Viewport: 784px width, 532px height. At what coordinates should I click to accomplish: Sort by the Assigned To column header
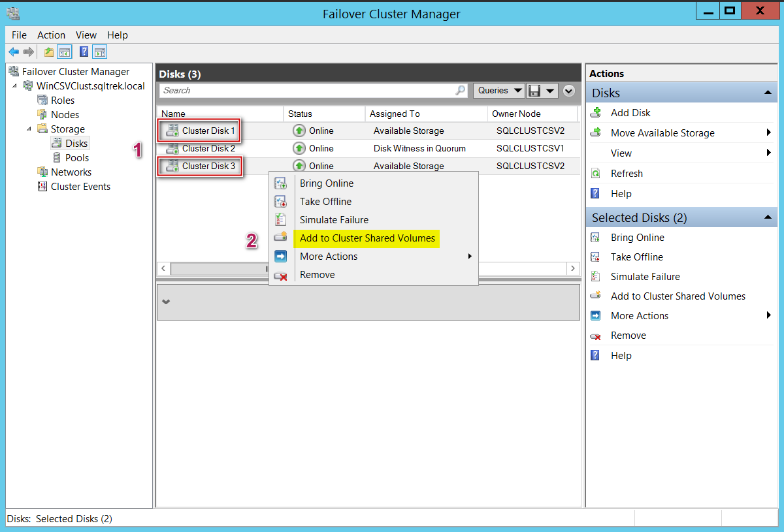click(x=426, y=114)
